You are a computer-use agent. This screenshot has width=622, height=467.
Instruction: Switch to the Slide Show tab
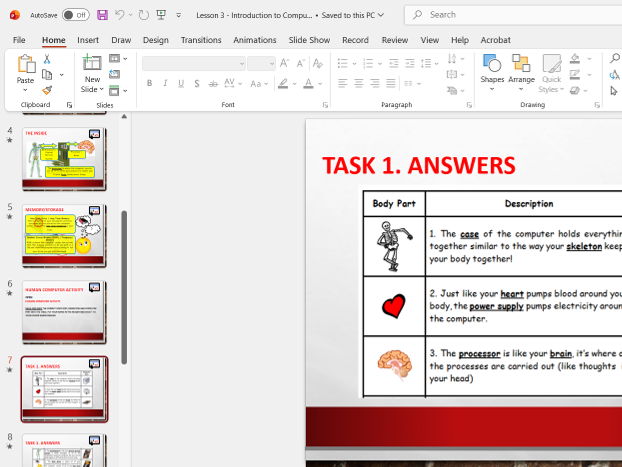coord(309,40)
